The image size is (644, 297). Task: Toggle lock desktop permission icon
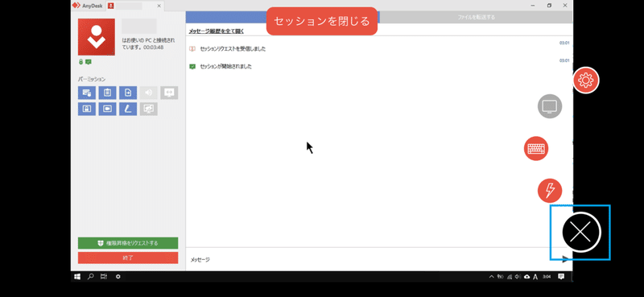coord(87,109)
